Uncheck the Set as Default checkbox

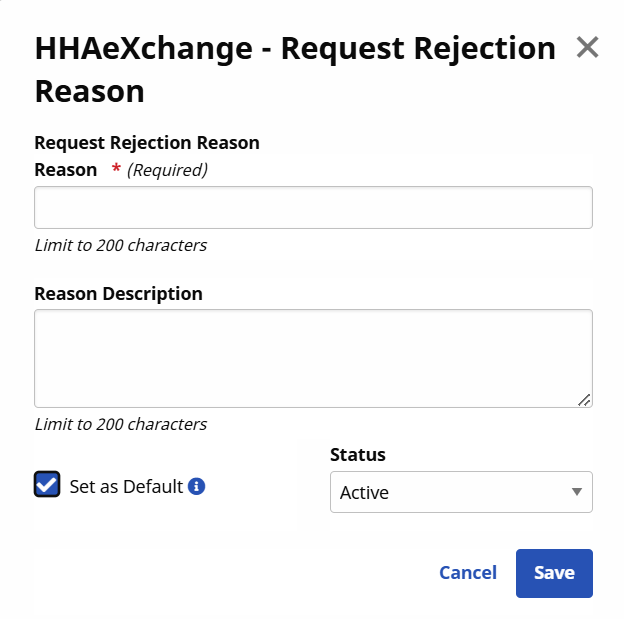tap(47, 485)
